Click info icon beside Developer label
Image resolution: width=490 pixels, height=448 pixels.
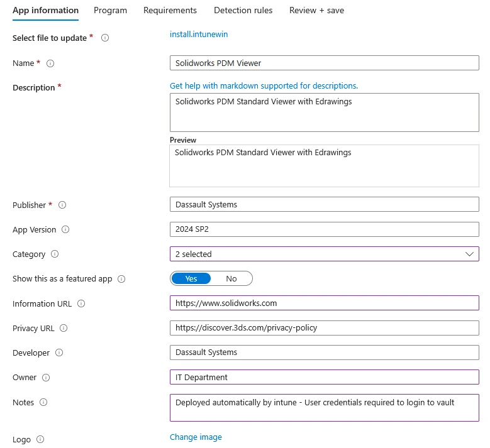59,352
